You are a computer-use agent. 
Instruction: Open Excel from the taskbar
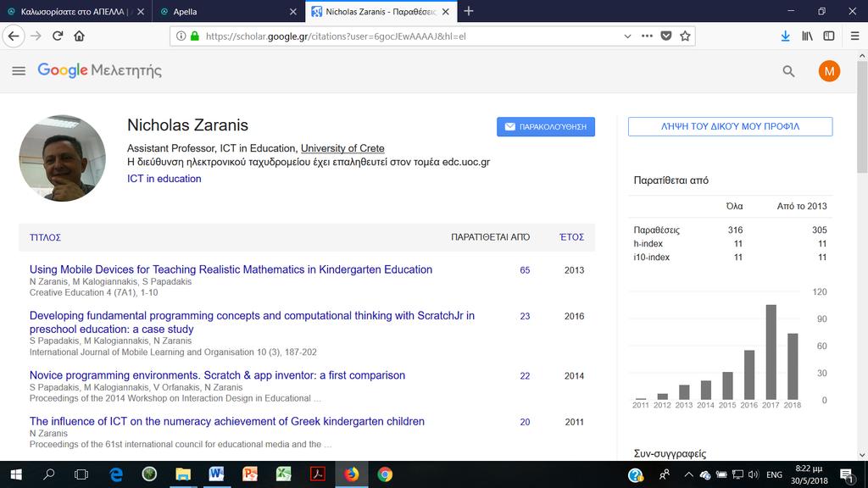coord(283,474)
